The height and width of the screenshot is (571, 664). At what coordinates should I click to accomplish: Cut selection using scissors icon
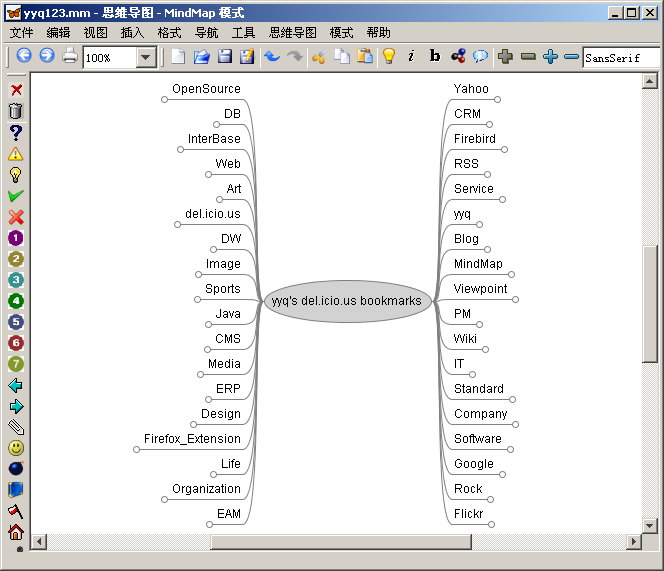(x=318, y=56)
